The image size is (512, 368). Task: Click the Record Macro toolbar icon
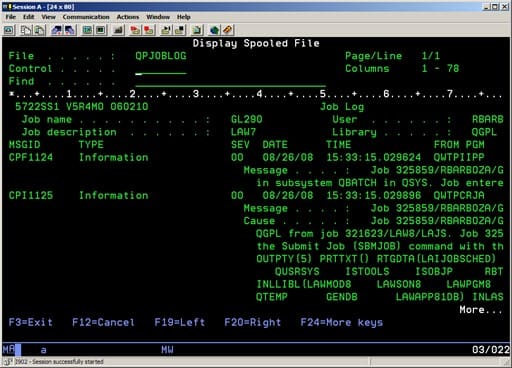pos(135,30)
